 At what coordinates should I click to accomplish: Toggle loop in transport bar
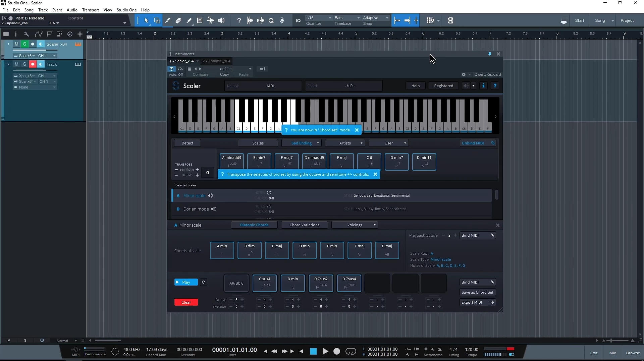[x=351, y=351]
